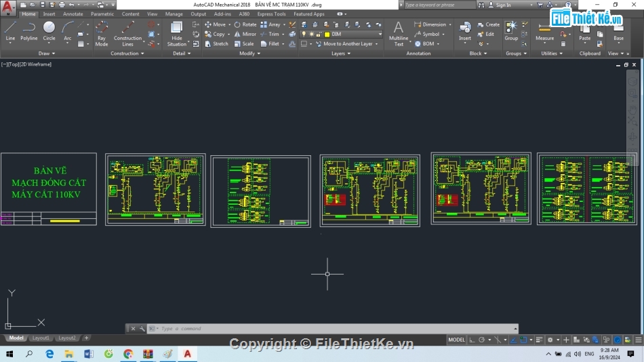Toggle object snap tracking in status bar
The width and height of the screenshot is (644, 362).
point(513,340)
